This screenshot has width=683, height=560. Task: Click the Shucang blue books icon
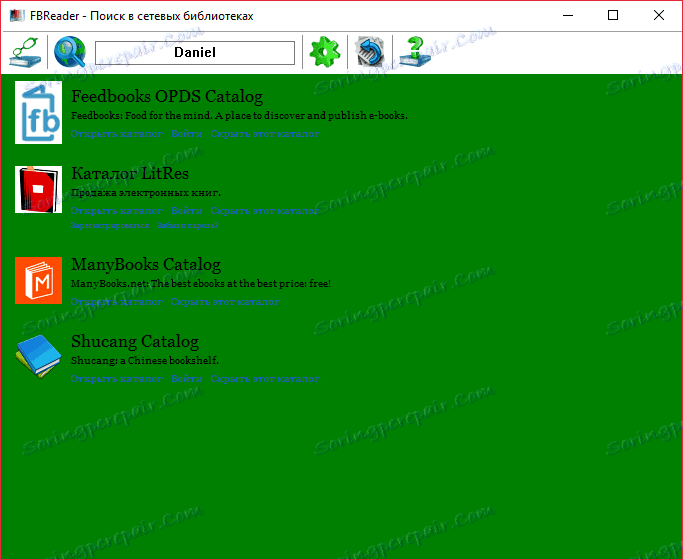click(x=38, y=357)
